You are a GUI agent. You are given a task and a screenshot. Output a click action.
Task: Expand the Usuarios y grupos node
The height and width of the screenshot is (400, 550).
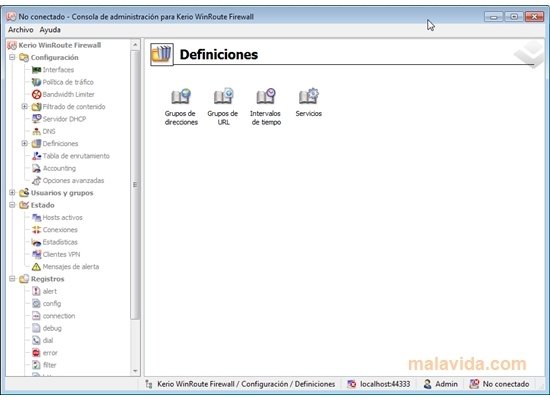[12, 193]
